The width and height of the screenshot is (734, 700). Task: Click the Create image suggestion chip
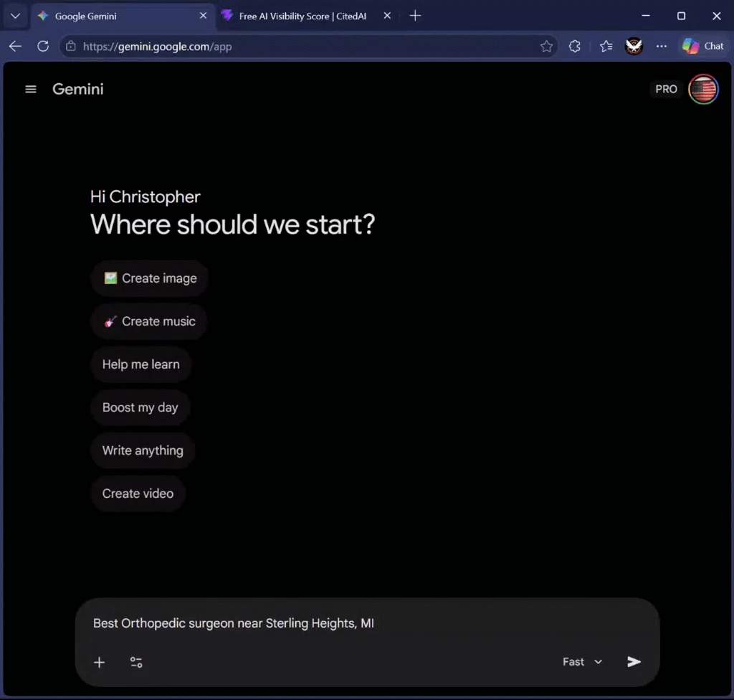pyautogui.click(x=150, y=278)
